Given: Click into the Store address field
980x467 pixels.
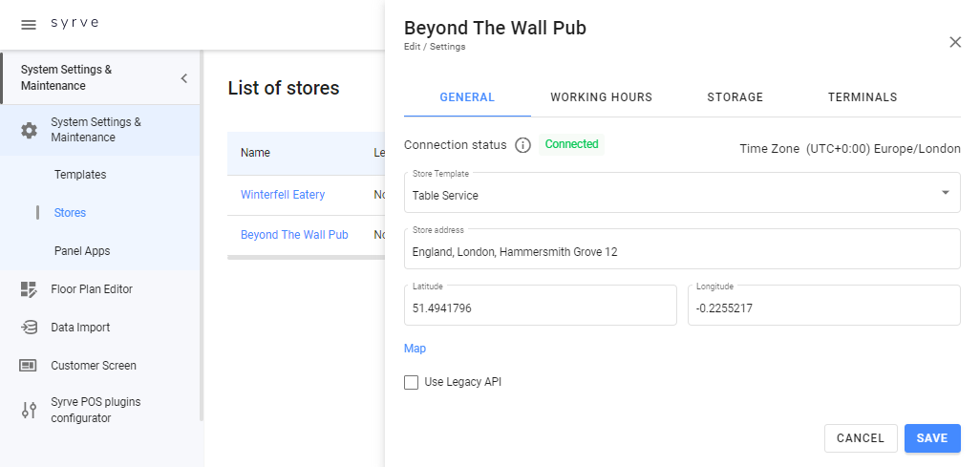Looking at the screenshot, I should [681, 252].
